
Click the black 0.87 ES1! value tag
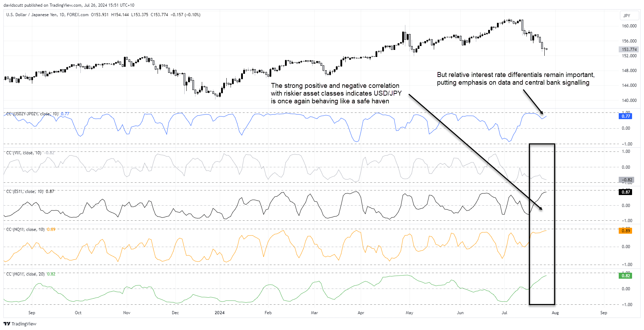pyautogui.click(x=625, y=192)
